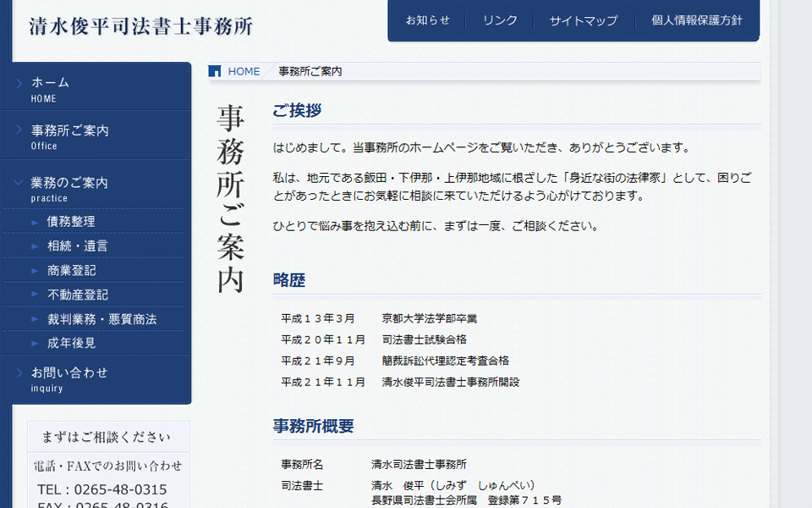Click the 事務所概要 heading
The height and width of the screenshot is (508, 812).
pyautogui.click(x=313, y=426)
